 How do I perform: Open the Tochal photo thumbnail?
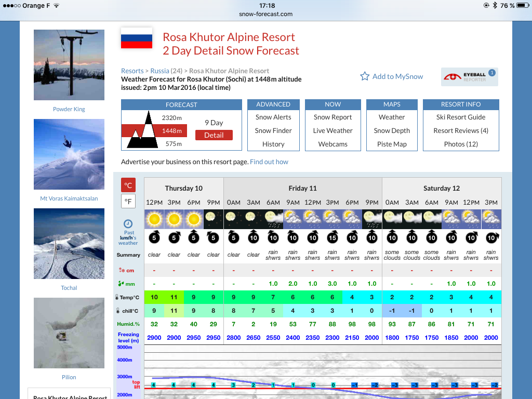click(x=69, y=244)
